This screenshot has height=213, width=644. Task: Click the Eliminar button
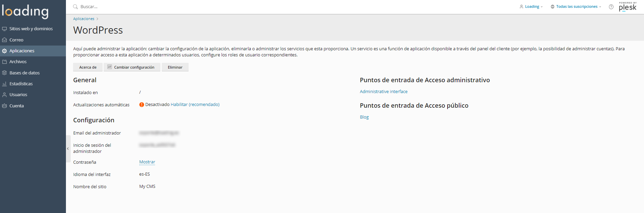click(175, 67)
